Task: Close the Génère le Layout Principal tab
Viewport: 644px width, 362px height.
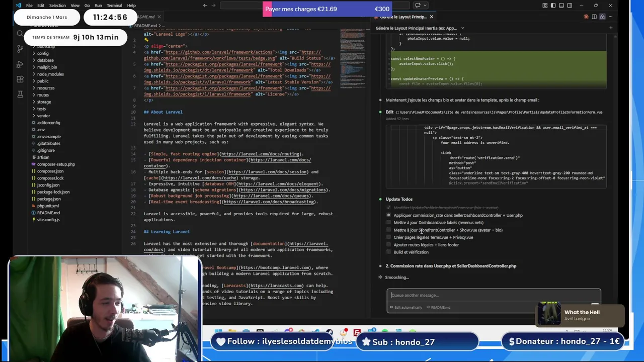Action: click(431, 17)
